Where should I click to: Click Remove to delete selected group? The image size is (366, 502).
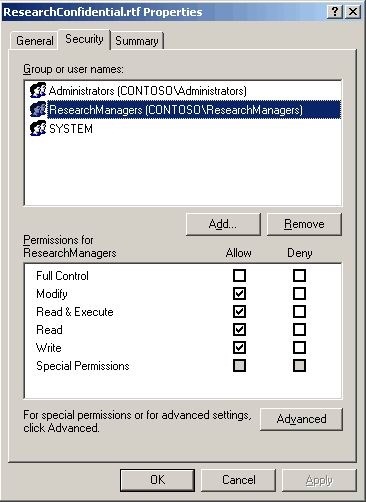(304, 224)
